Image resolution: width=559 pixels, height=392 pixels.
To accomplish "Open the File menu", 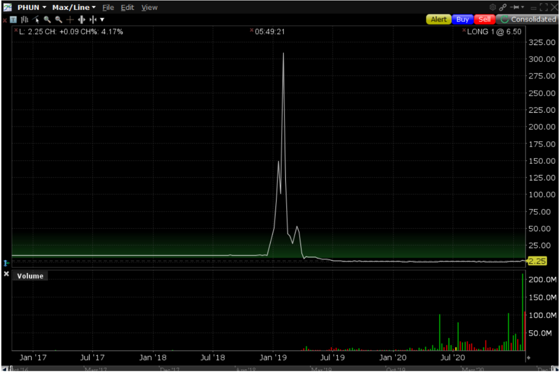I will click(108, 7).
